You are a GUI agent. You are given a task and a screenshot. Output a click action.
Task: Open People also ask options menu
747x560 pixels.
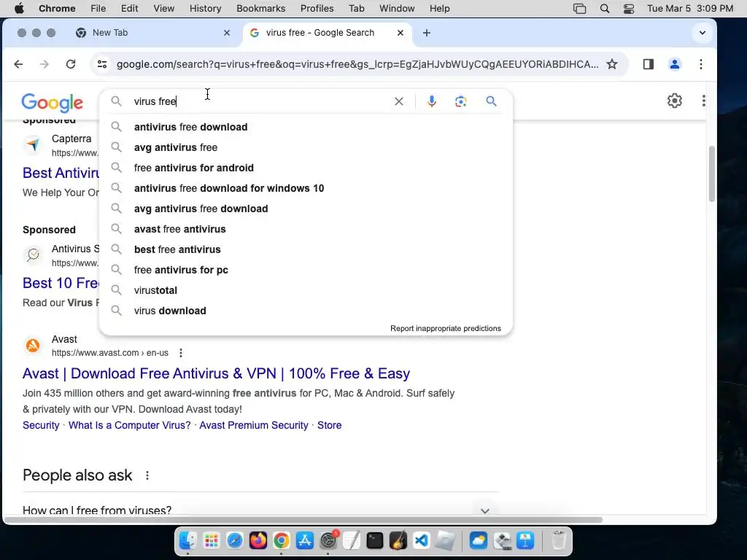[x=147, y=475]
